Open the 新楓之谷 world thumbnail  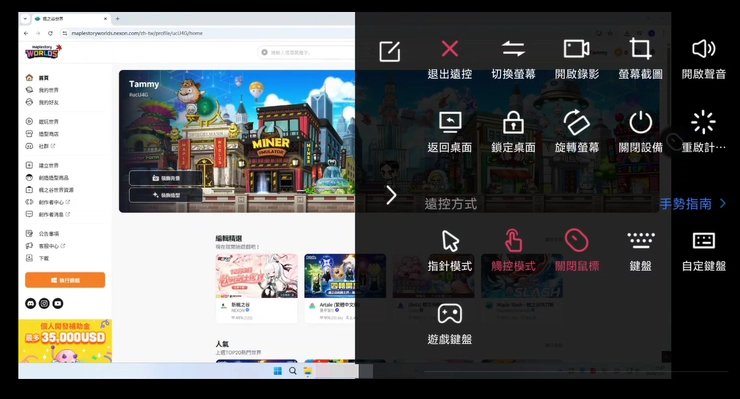point(257,276)
